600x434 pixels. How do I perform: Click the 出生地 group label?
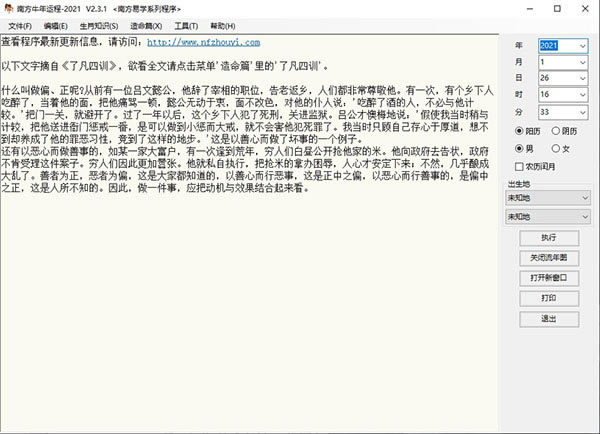(x=519, y=184)
